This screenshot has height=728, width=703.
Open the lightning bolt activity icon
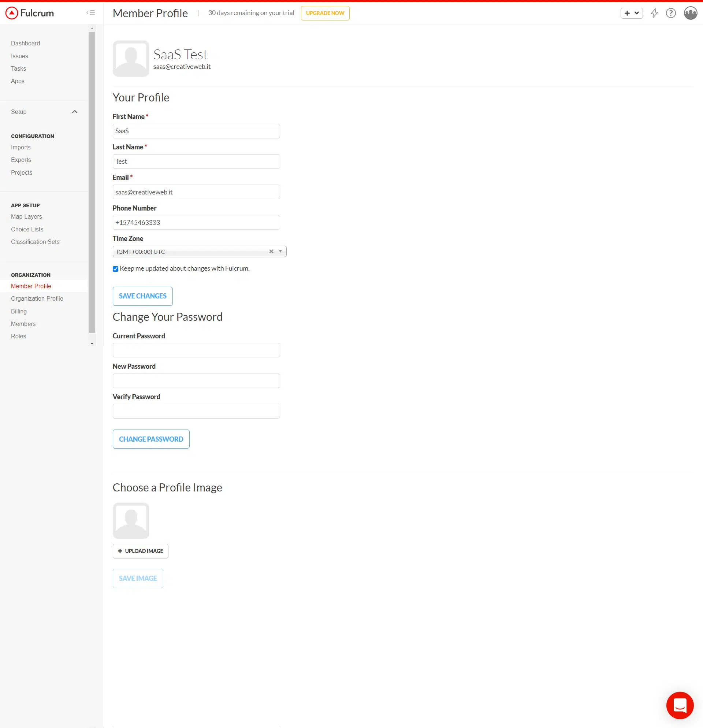click(x=654, y=14)
